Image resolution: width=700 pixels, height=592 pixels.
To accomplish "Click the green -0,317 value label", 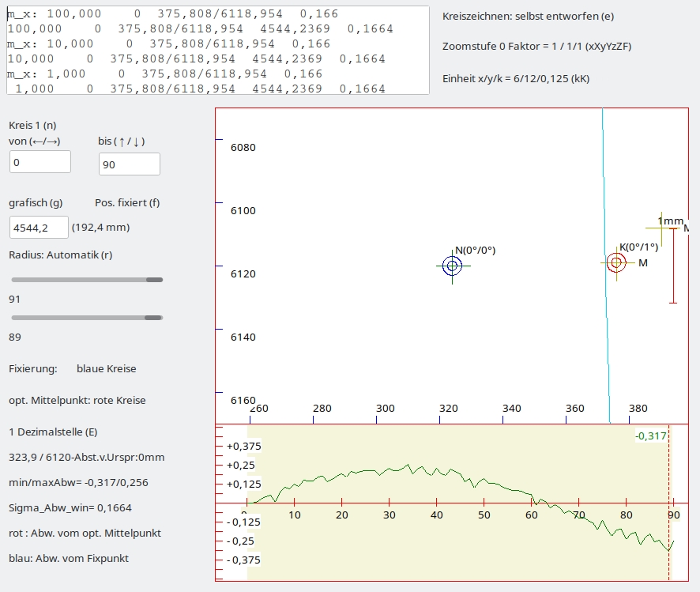I will pos(651,436).
